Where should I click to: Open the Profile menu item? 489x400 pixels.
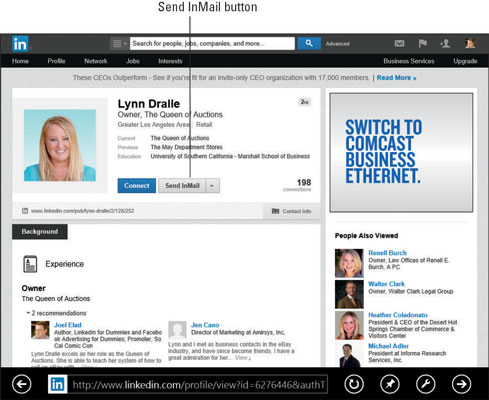[x=56, y=61]
